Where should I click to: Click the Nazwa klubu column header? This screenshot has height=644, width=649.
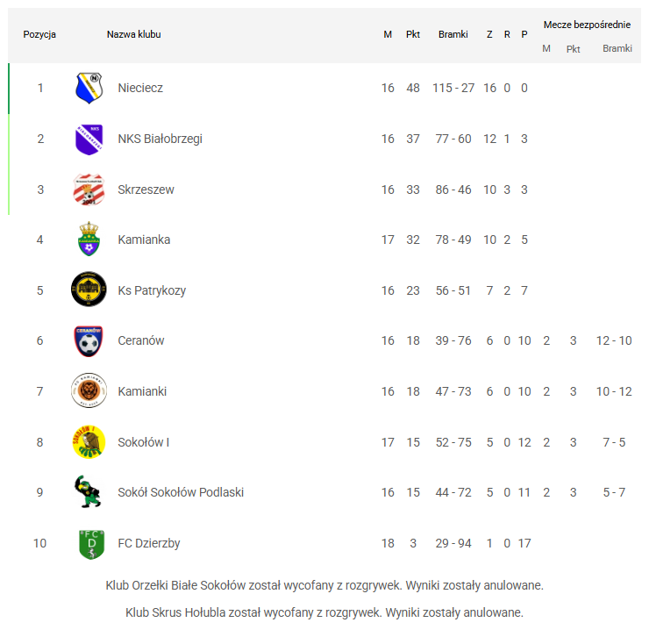tap(133, 35)
